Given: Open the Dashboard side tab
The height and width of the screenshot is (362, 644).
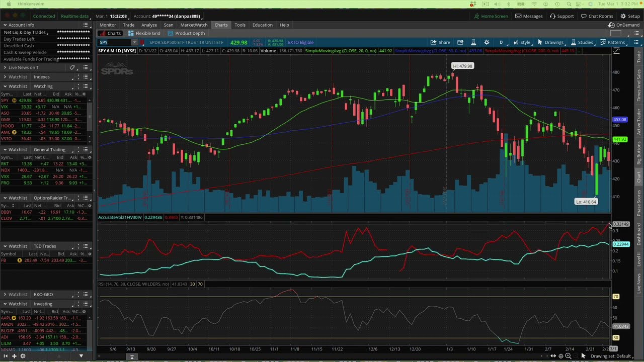Looking at the screenshot, I should click(x=639, y=234).
